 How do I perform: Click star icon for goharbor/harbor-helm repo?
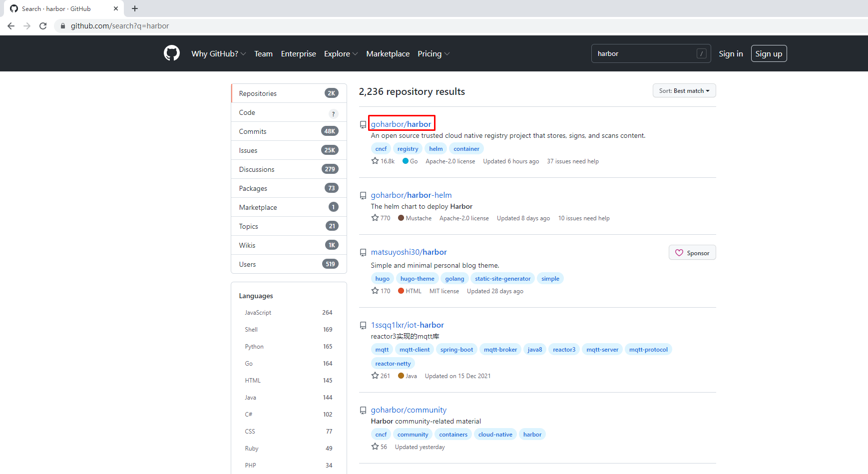tap(375, 218)
